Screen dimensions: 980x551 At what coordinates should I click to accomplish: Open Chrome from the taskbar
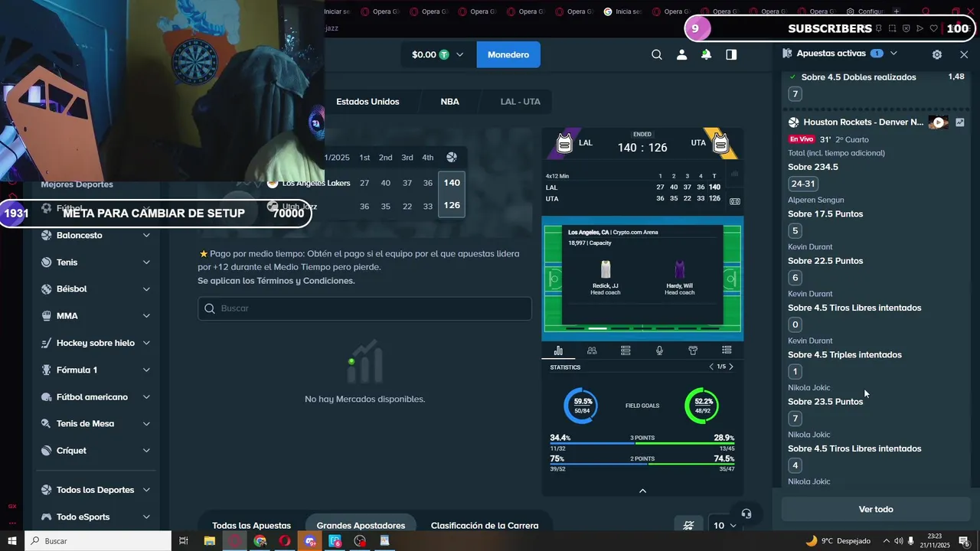tap(260, 541)
